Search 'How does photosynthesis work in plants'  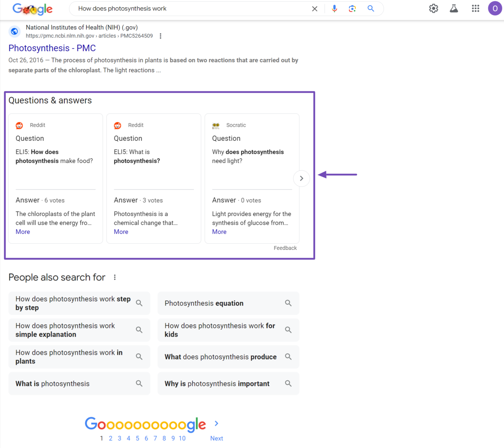tap(79, 357)
